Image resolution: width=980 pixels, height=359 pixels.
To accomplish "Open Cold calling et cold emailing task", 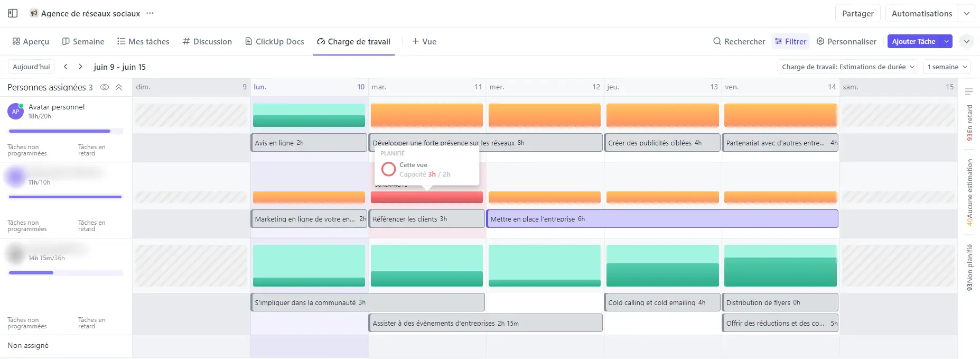I will coord(662,302).
